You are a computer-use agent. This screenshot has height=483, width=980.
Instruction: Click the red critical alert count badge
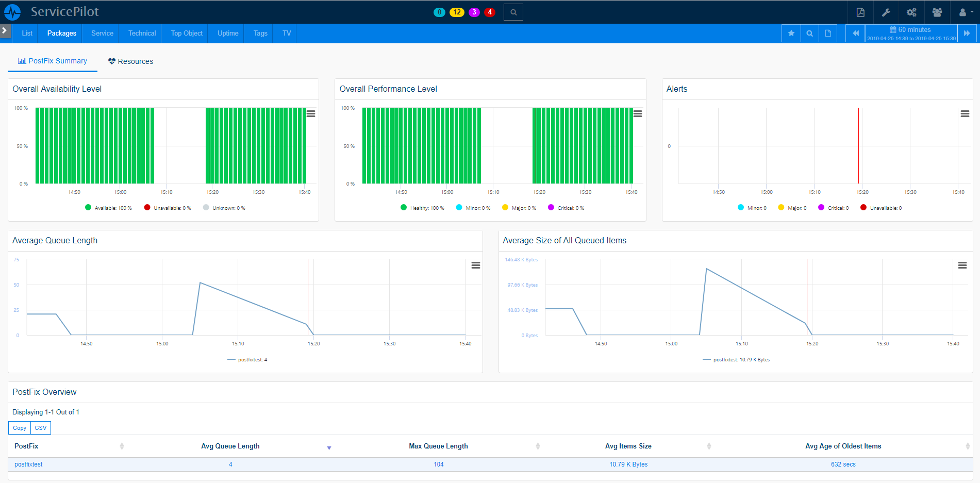point(490,12)
